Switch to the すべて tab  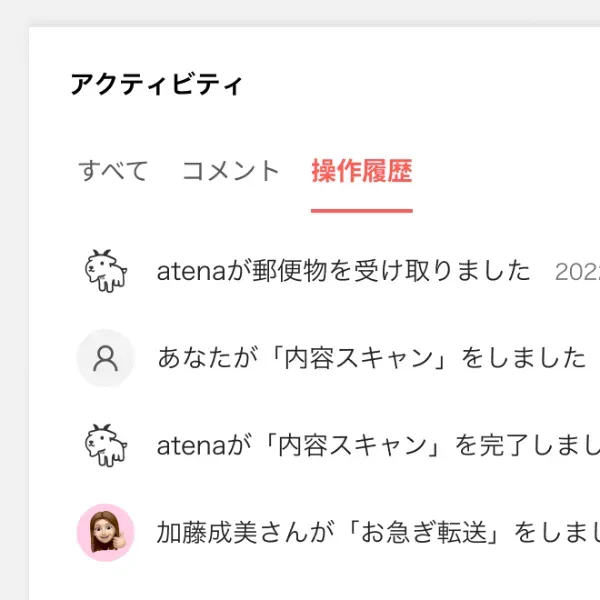pyautogui.click(x=113, y=171)
